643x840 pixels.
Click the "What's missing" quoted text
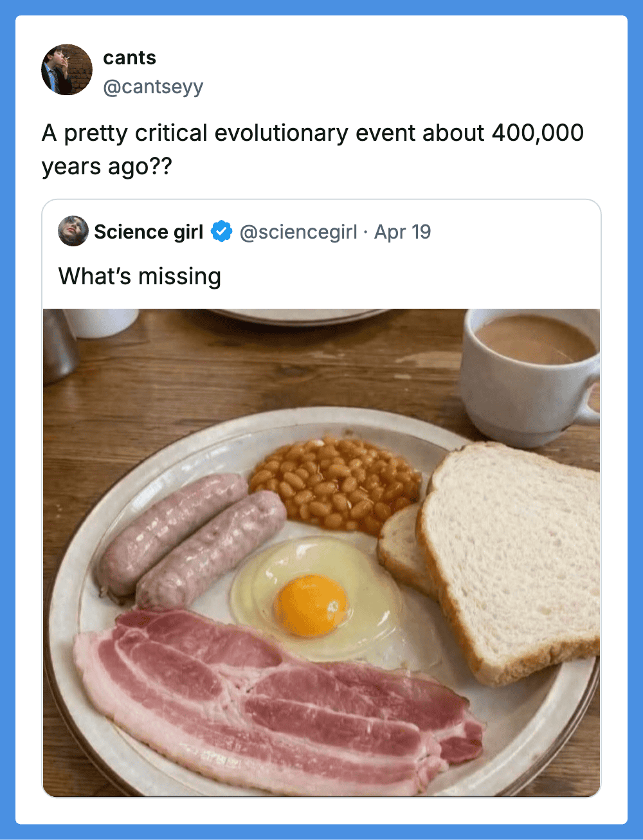coord(140,277)
